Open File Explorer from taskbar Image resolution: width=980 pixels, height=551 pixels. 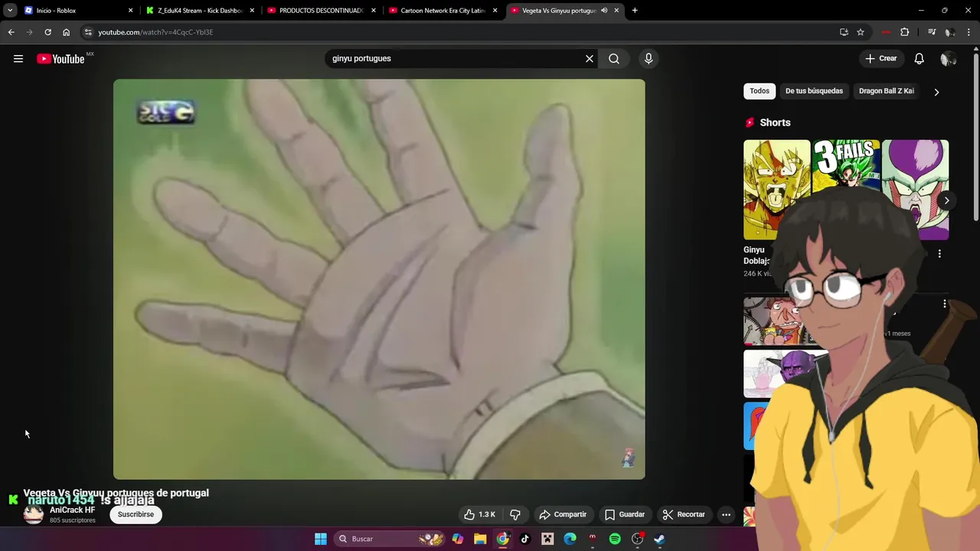click(480, 539)
